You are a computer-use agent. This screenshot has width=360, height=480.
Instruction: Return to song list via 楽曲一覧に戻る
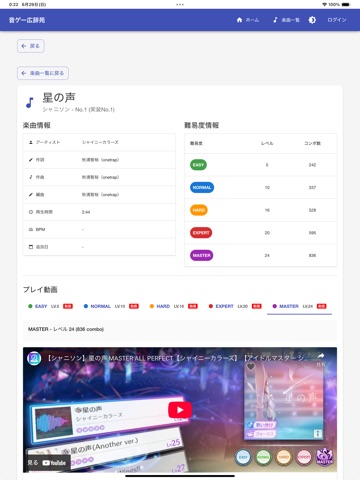coord(43,73)
